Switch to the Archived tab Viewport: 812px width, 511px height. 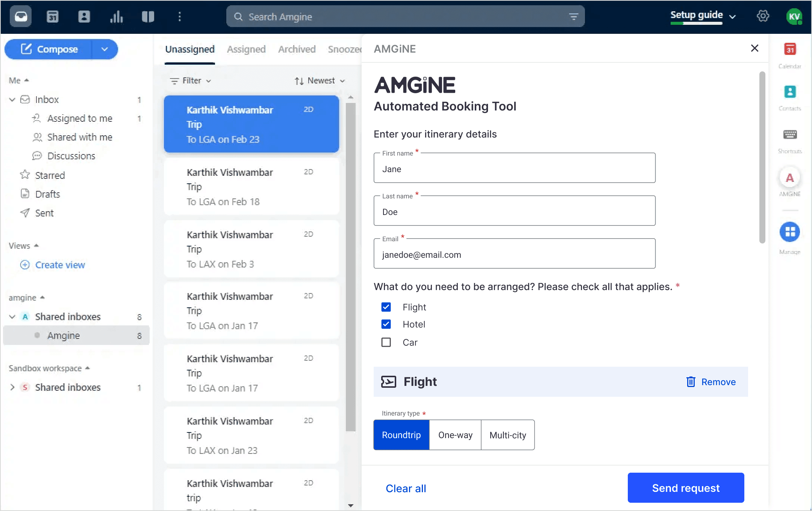297,49
